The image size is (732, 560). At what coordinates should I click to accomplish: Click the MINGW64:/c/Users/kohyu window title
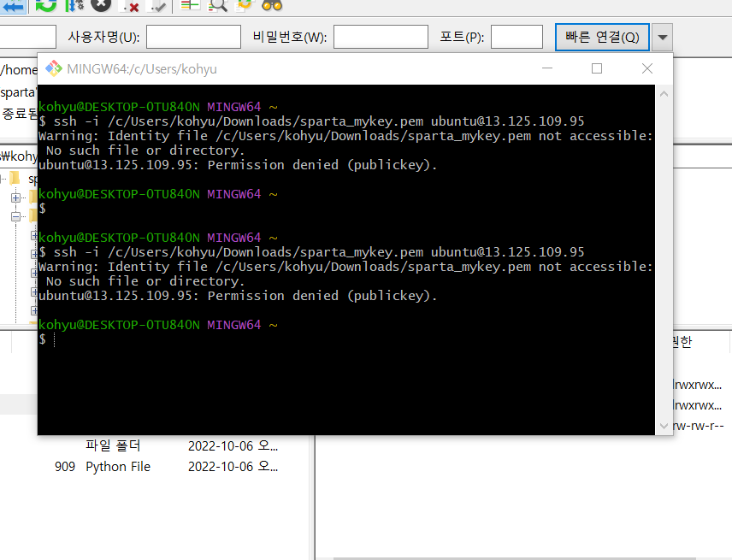click(142, 69)
